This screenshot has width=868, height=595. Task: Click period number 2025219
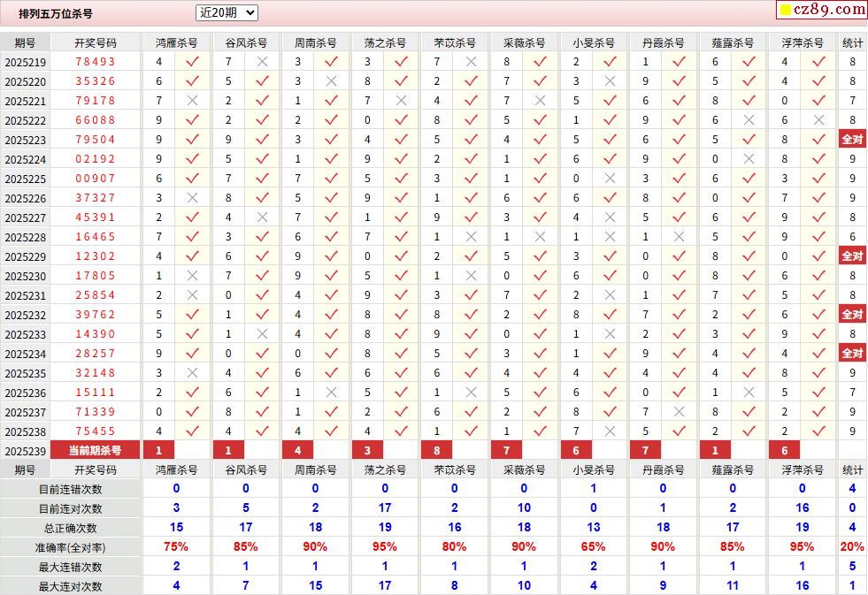coord(26,63)
